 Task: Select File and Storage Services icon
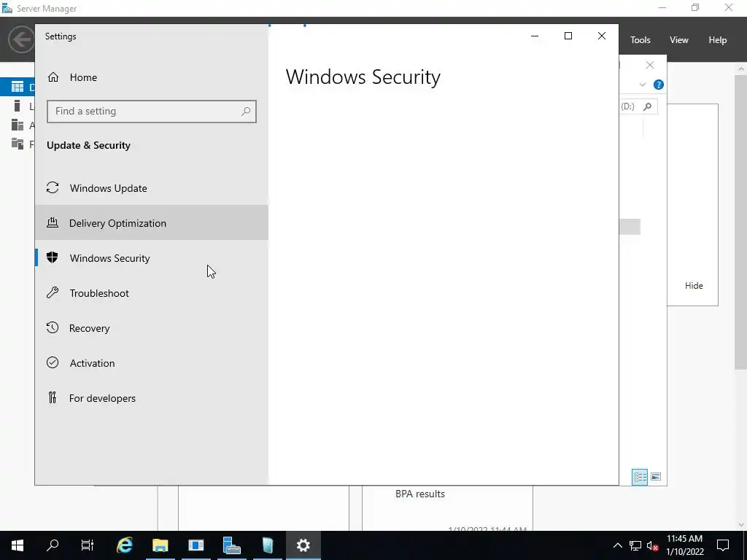point(18,144)
